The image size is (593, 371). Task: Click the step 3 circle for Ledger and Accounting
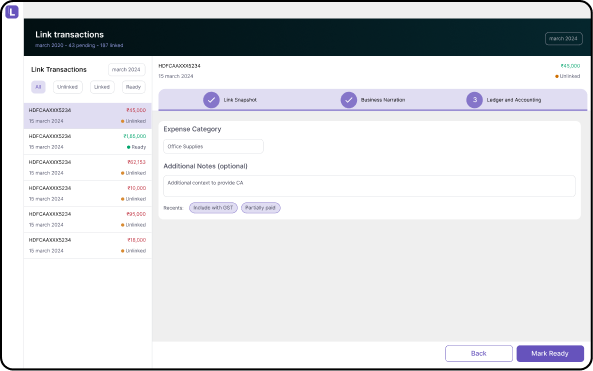[474, 100]
